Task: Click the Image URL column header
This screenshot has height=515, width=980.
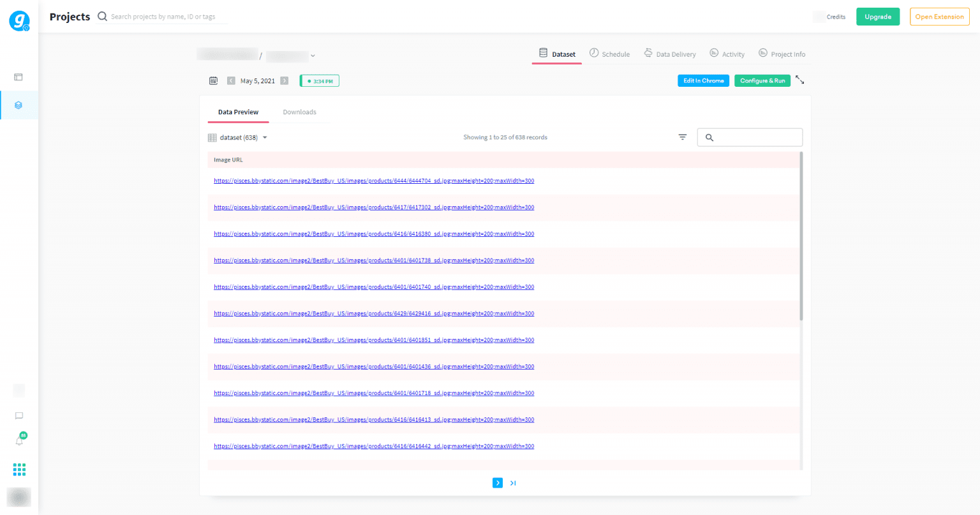Action: click(x=228, y=160)
